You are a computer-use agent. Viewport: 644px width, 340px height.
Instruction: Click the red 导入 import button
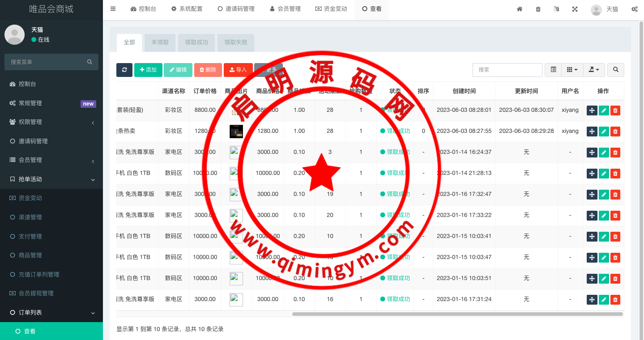pyautogui.click(x=238, y=70)
